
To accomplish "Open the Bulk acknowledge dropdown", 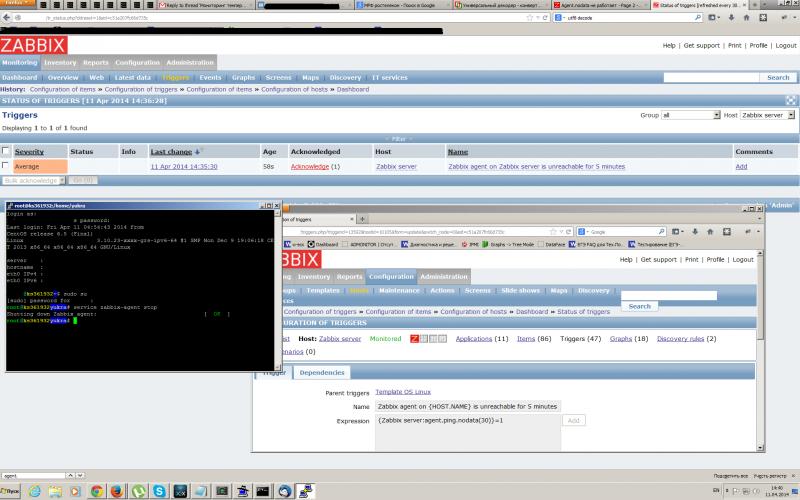I will click(34, 181).
